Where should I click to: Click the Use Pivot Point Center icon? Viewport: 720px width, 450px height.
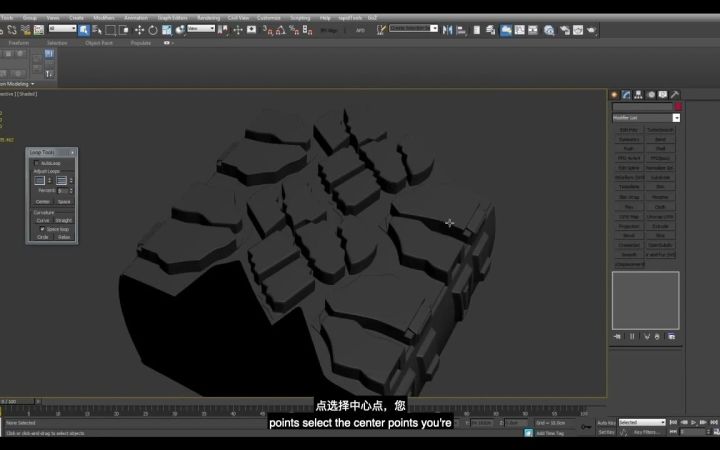223,30
